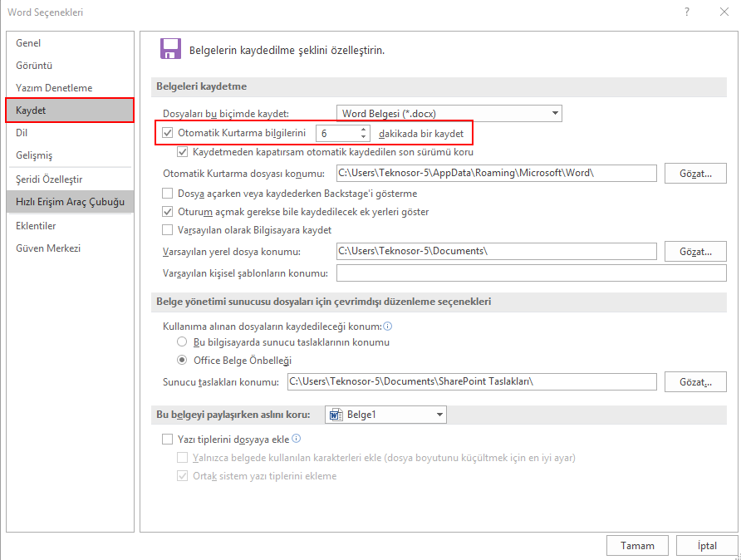This screenshot has height=560, width=741.
Task: Check Yazı tiplerini dosyaya ekle option
Action: [x=169, y=440]
